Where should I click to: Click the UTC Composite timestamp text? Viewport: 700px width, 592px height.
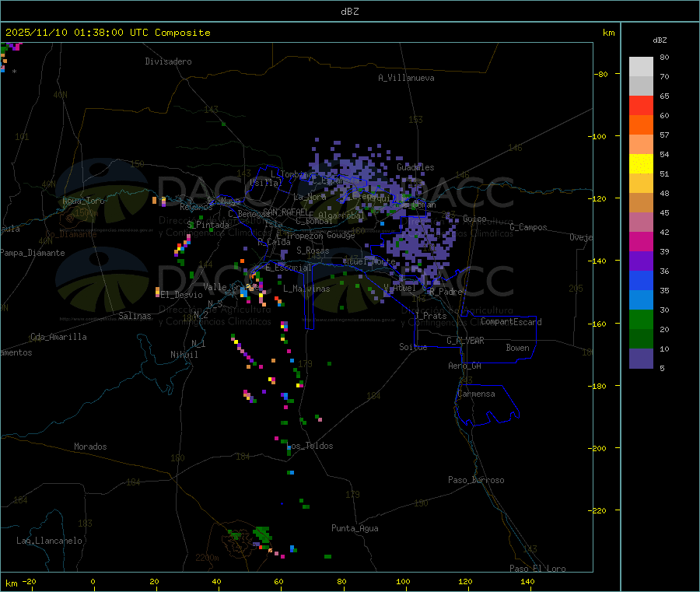[x=108, y=33]
